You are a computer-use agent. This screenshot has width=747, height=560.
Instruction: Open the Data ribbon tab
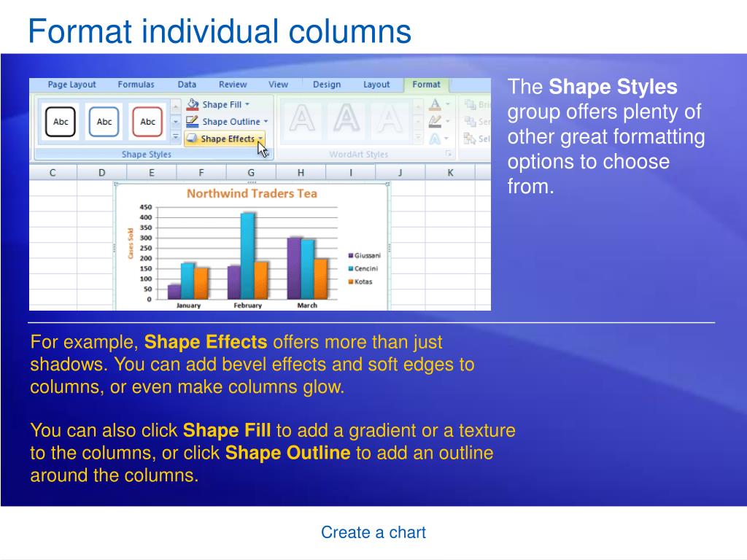187,85
